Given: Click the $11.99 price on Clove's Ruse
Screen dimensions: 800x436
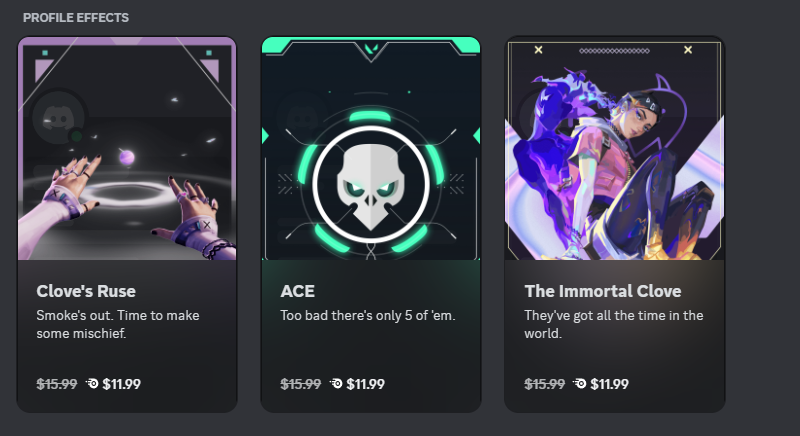Looking at the screenshot, I should pyautogui.click(x=121, y=384).
